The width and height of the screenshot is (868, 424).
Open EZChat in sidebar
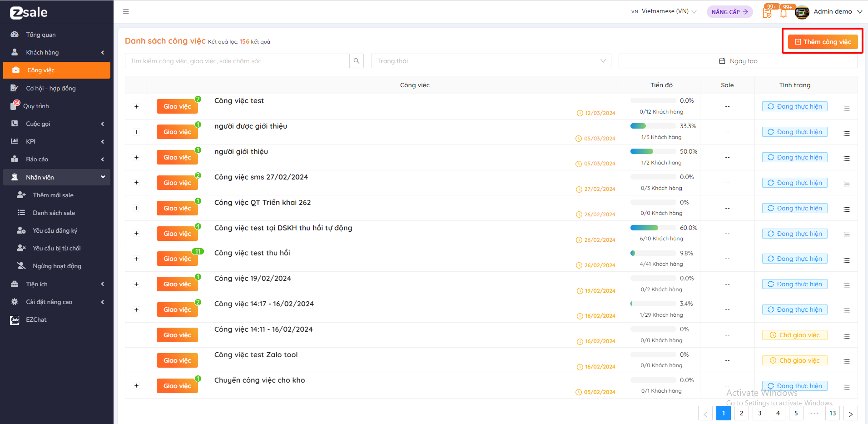click(x=57, y=319)
